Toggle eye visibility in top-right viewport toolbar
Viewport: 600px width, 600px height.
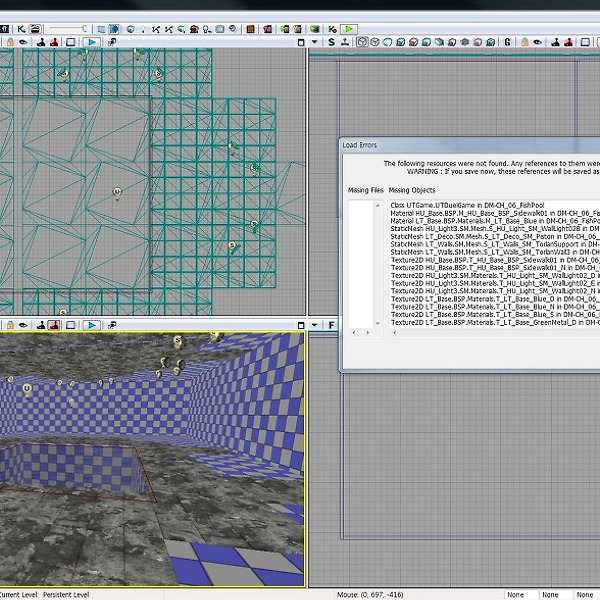pos(538,42)
